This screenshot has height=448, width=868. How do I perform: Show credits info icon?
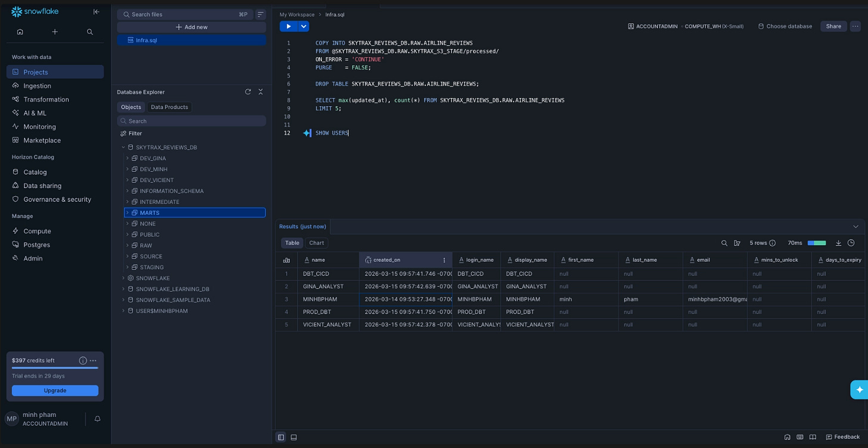83,360
